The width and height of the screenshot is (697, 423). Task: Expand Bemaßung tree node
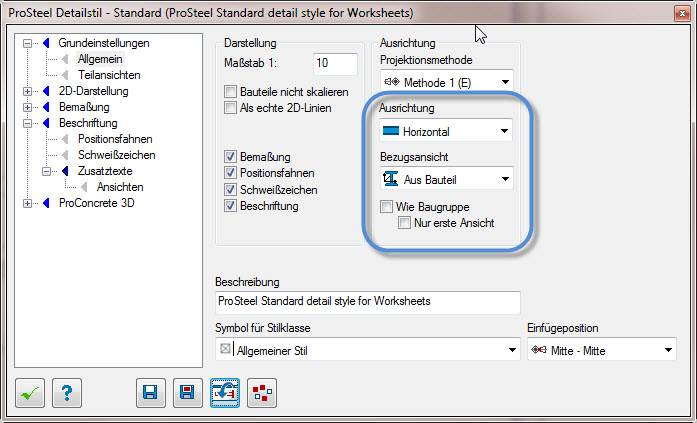pyautogui.click(x=28, y=108)
